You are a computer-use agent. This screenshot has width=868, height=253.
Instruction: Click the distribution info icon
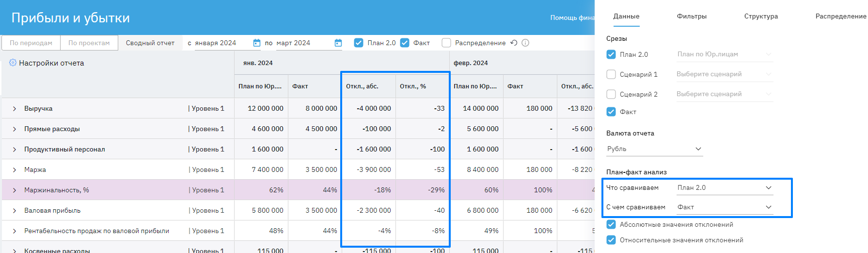[x=525, y=43]
